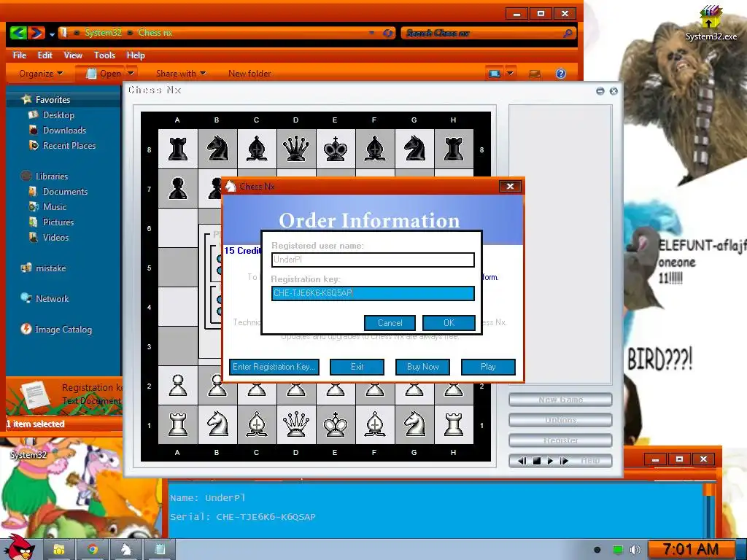Click the play triangle playback icon
Screen dimensions: 747x560
pyautogui.click(x=550, y=461)
